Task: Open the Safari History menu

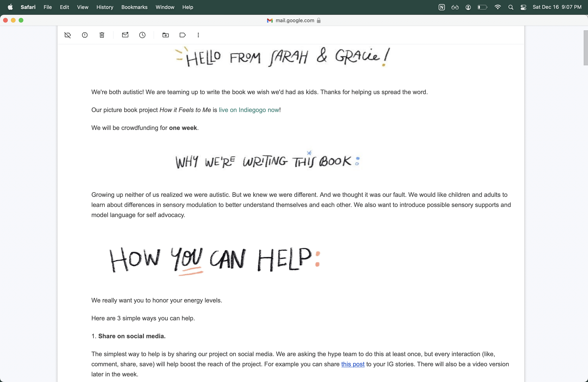Action: (104, 7)
